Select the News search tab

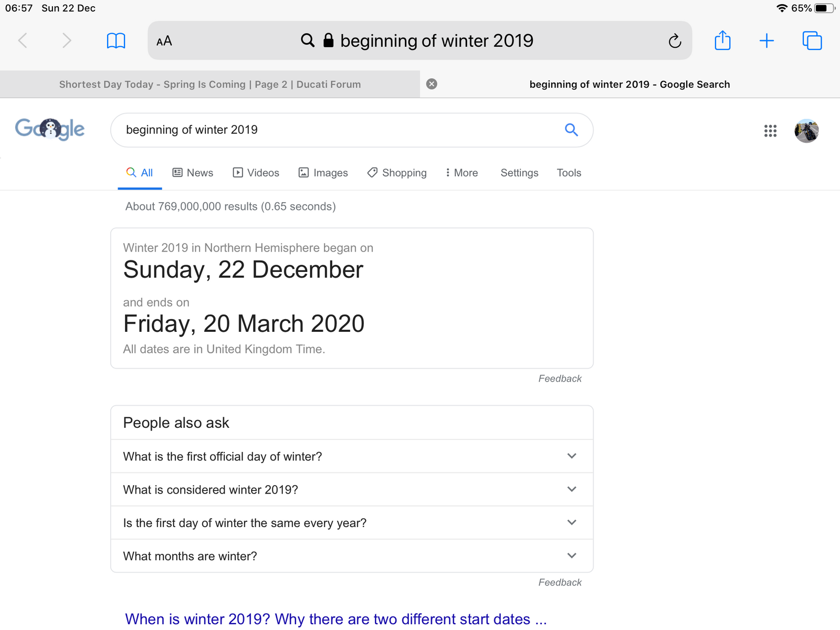click(193, 173)
